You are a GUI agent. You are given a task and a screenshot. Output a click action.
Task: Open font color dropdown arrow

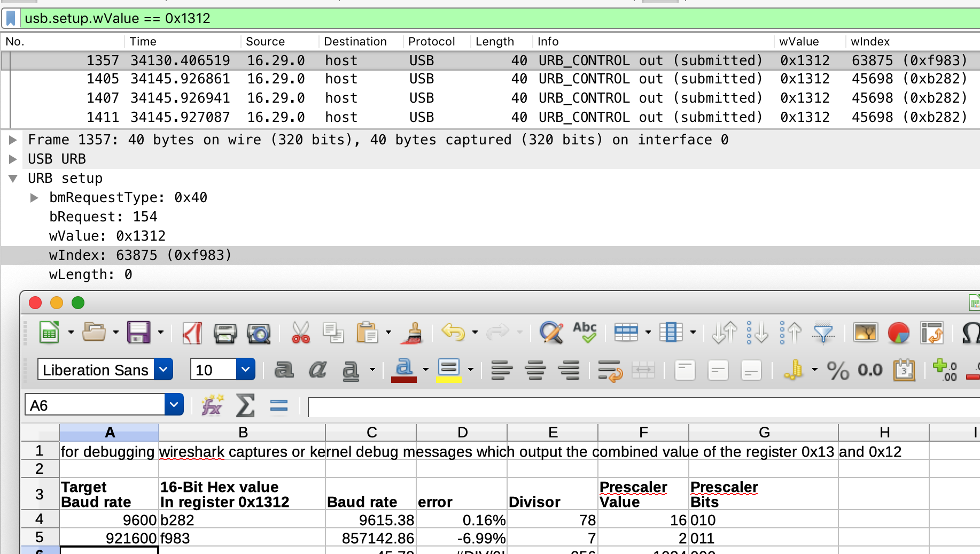(x=426, y=370)
